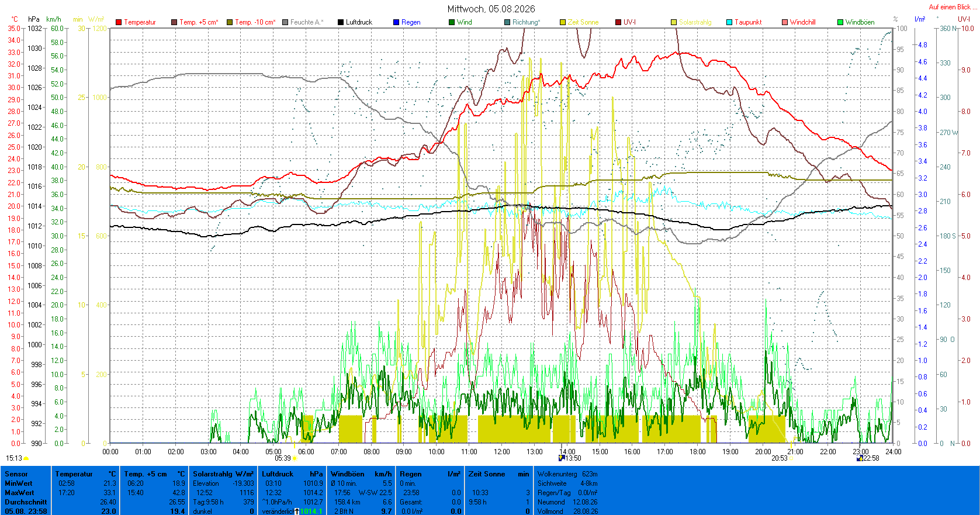Click the moon icon beside 13:50
Screen dimensions: 980x515
(x=562, y=458)
